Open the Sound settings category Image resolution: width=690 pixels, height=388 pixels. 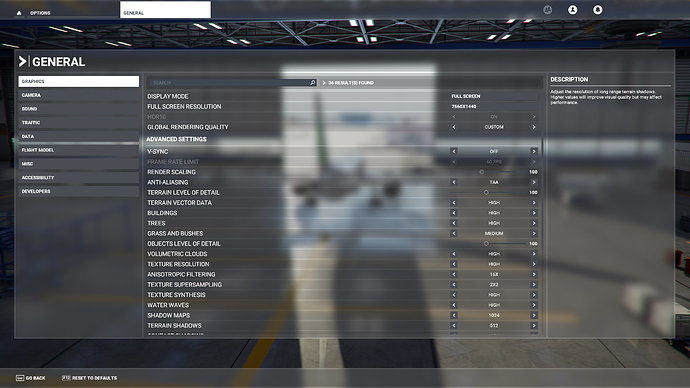(x=79, y=109)
